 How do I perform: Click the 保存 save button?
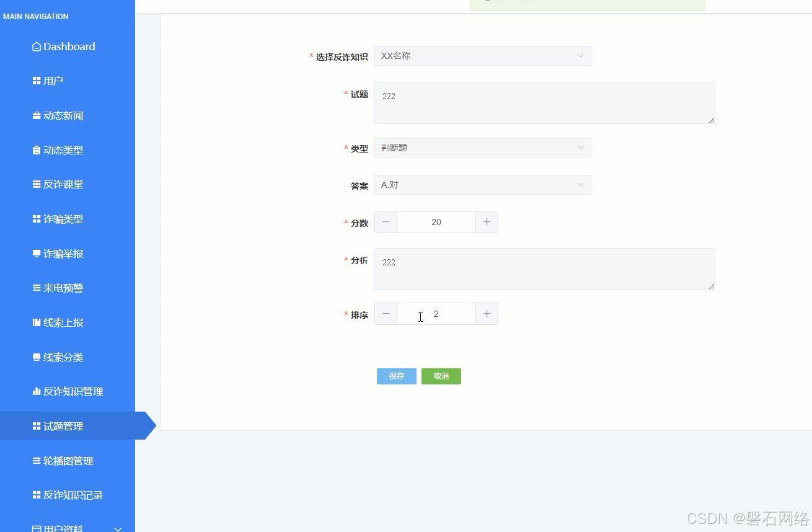click(x=396, y=376)
